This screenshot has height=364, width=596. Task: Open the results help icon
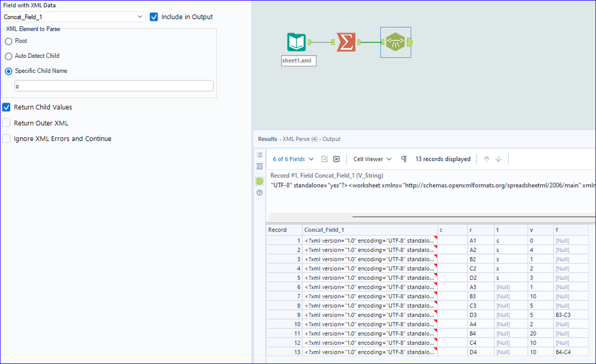coord(260,193)
